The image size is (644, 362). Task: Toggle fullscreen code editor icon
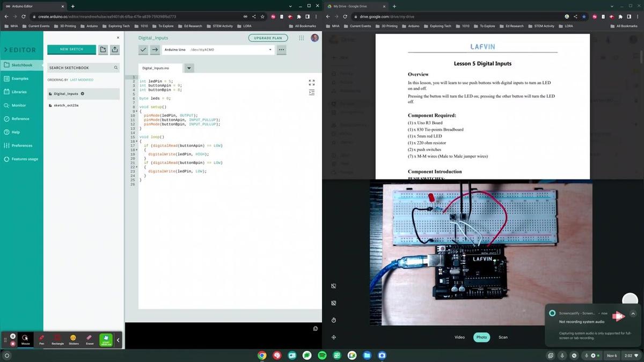[312, 83]
